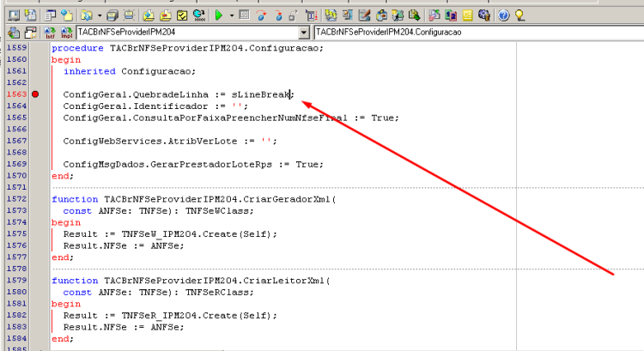Click the green and red numbered pages icon

point(451,15)
